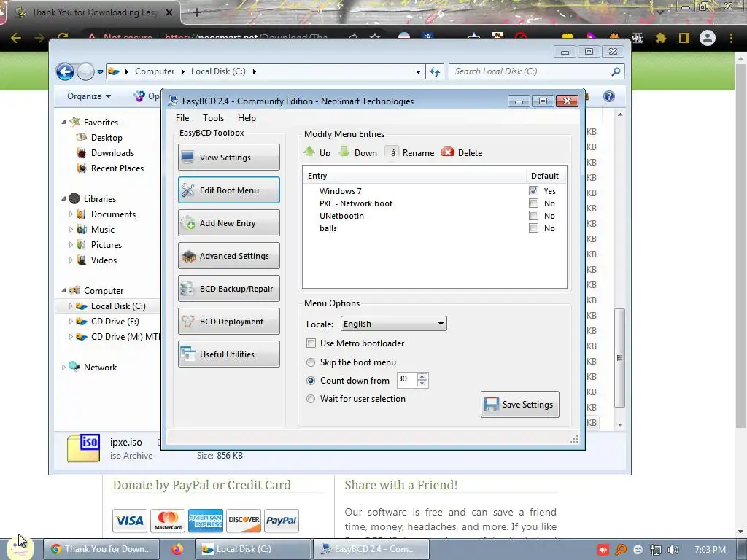Check default box for UNetbootin
Image resolution: width=747 pixels, height=560 pixels.
[x=533, y=216]
